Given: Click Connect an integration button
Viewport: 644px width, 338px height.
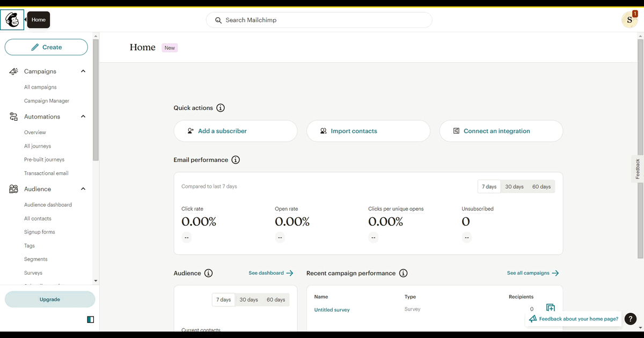Looking at the screenshot, I should point(501,131).
